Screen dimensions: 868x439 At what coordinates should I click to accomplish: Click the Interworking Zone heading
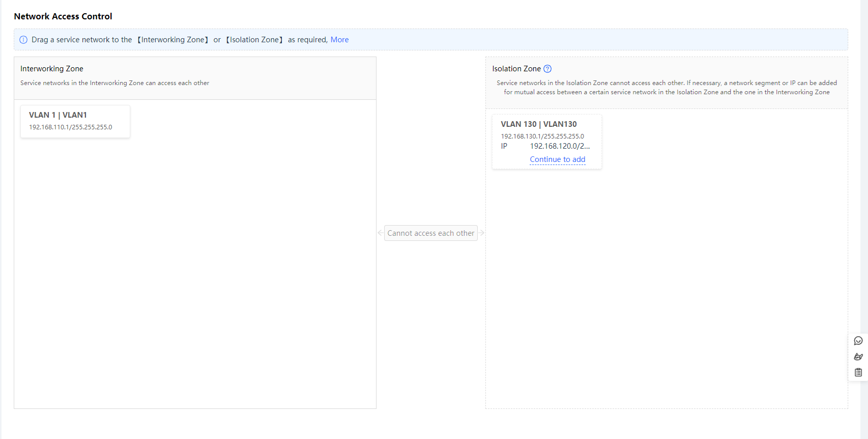pyautogui.click(x=52, y=69)
